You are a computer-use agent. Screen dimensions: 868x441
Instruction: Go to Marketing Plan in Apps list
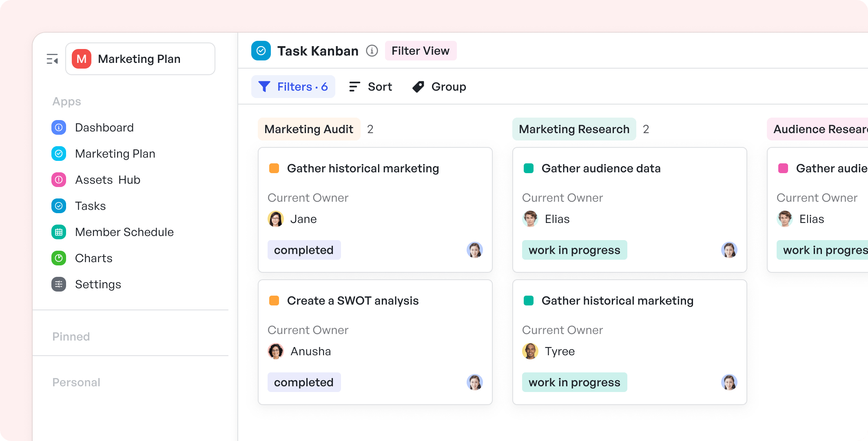[x=115, y=154]
